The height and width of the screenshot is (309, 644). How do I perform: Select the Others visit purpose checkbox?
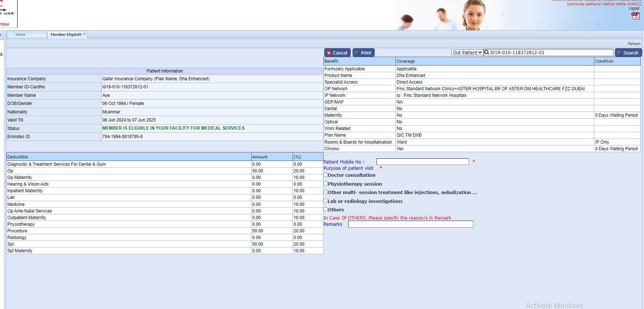click(326, 209)
